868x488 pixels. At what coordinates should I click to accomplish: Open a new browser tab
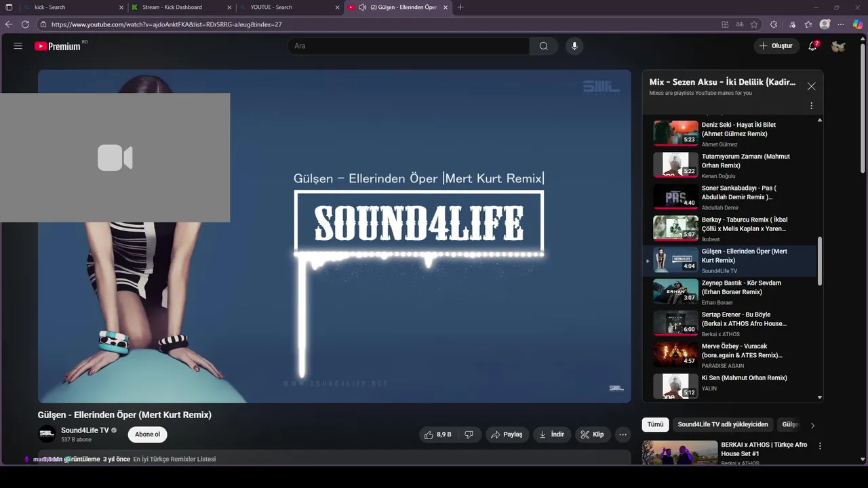[x=460, y=7]
